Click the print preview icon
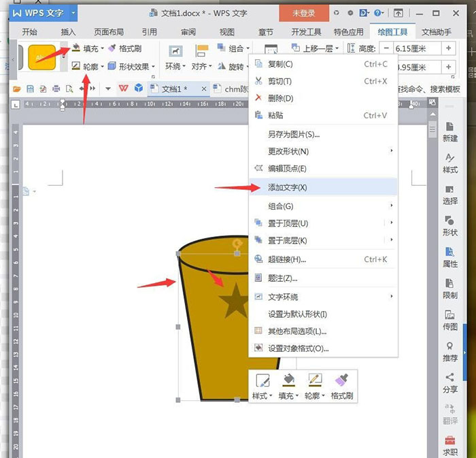 69,88
